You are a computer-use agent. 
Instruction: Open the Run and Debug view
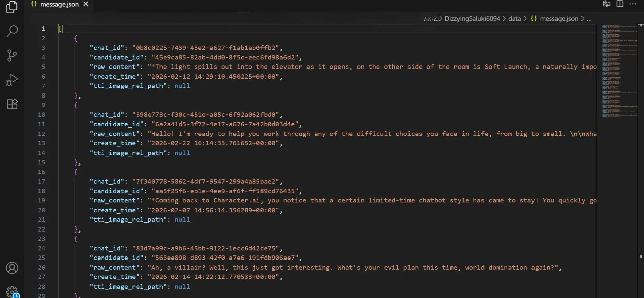pos(12,80)
